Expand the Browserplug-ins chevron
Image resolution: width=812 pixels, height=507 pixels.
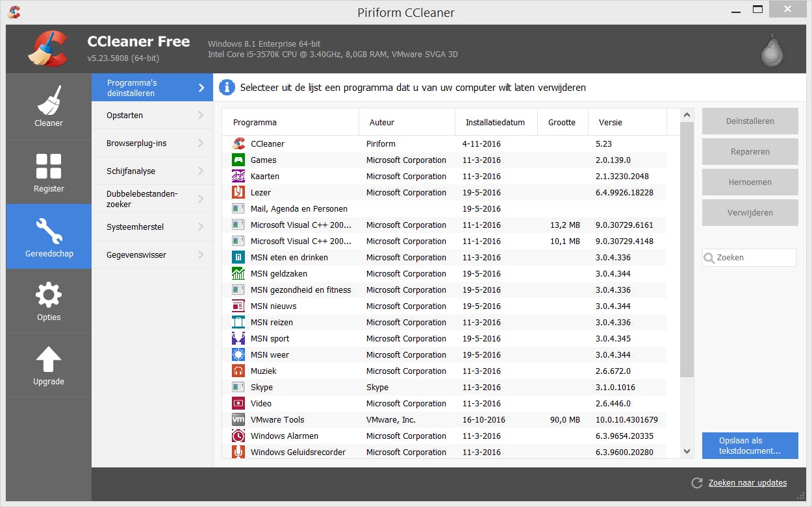pos(201,143)
